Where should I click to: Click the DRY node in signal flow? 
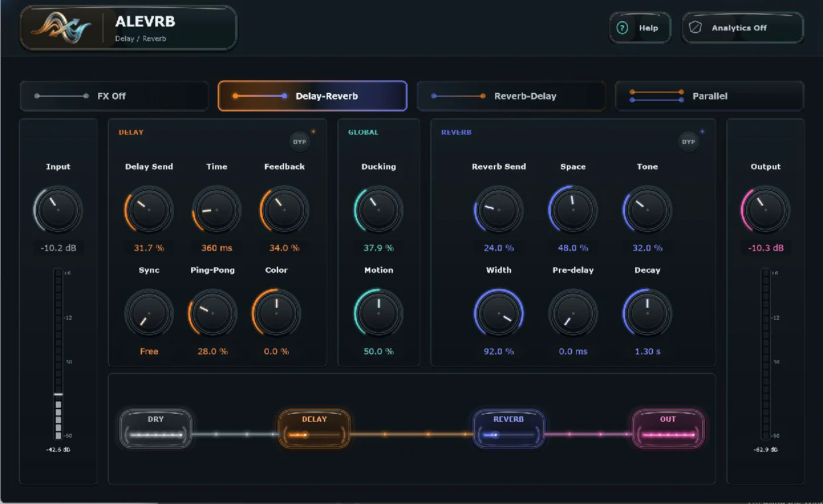coord(156,428)
